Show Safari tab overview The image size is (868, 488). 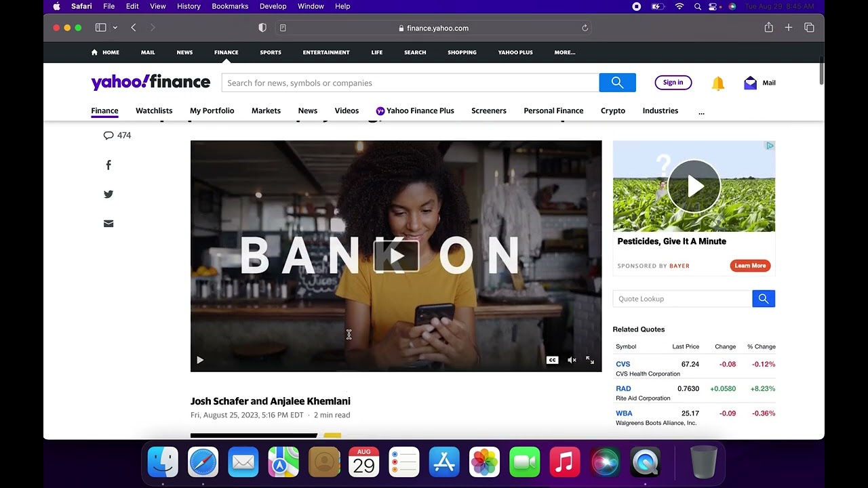(x=809, y=28)
